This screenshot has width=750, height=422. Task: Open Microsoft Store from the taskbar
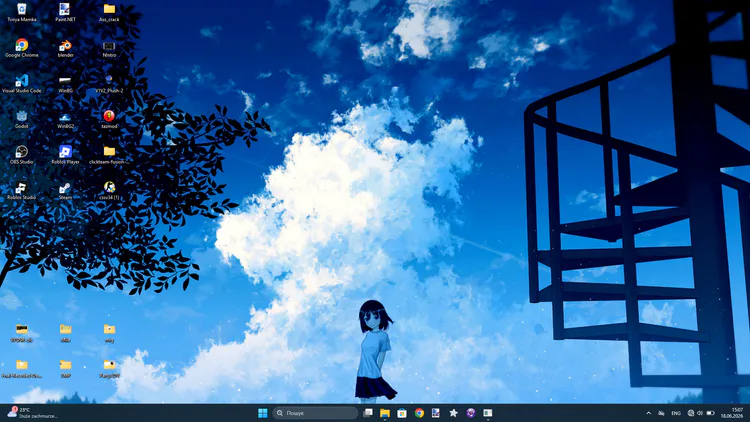click(402, 413)
